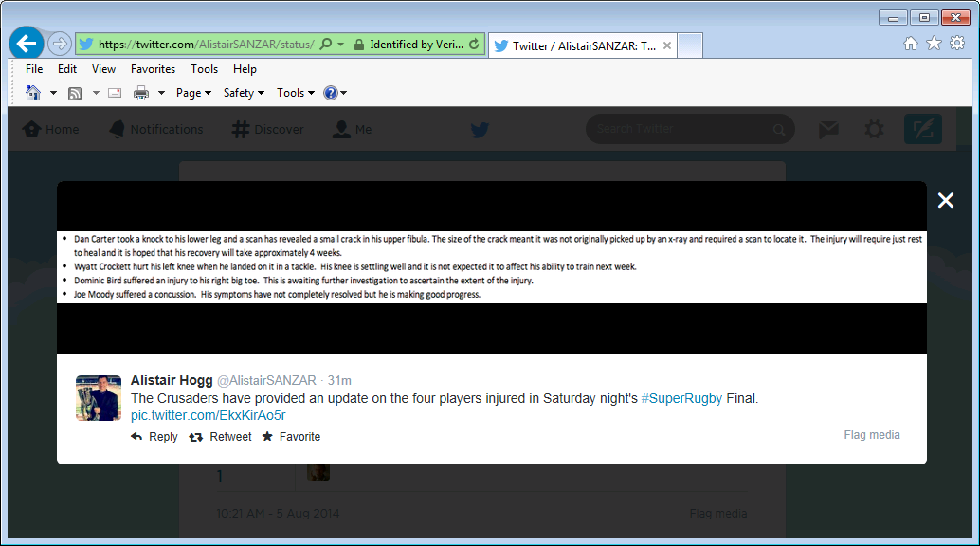The width and height of the screenshot is (980, 546).
Task: Retweet the Crusaders injury update tweet
Action: pyautogui.click(x=220, y=437)
